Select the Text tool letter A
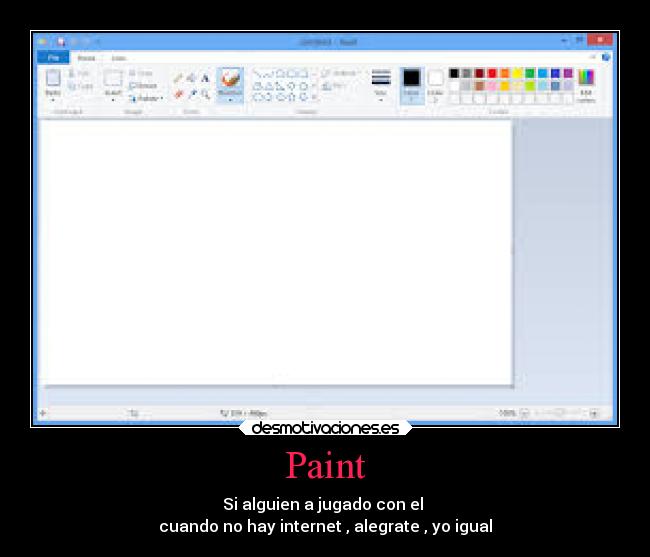Image resolution: width=650 pixels, height=557 pixels. pyautogui.click(x=205, y=78)
